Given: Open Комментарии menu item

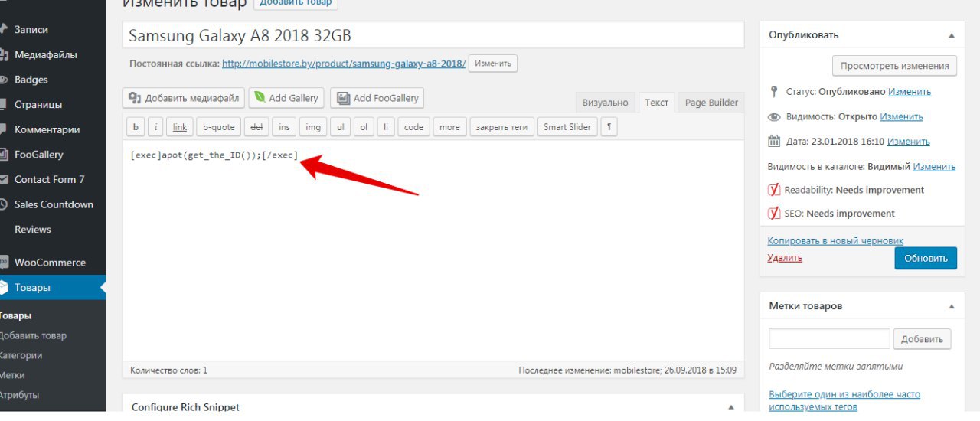Looking at the screenshot, I should point(47,129).
